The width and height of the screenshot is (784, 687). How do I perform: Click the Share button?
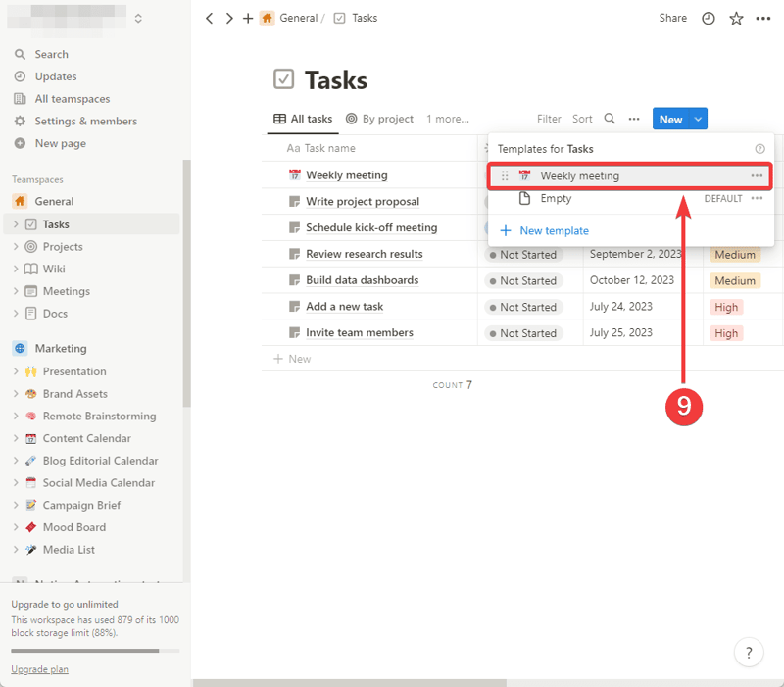click(x=672, y=18)
